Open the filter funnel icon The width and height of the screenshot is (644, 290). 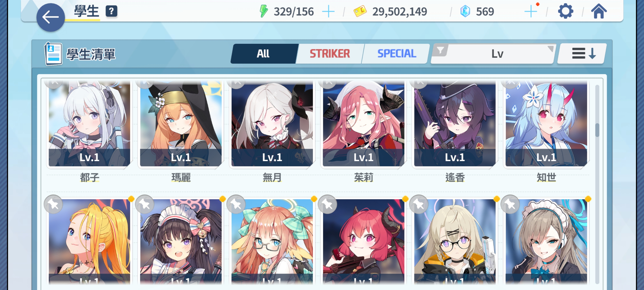coord(440,50)
